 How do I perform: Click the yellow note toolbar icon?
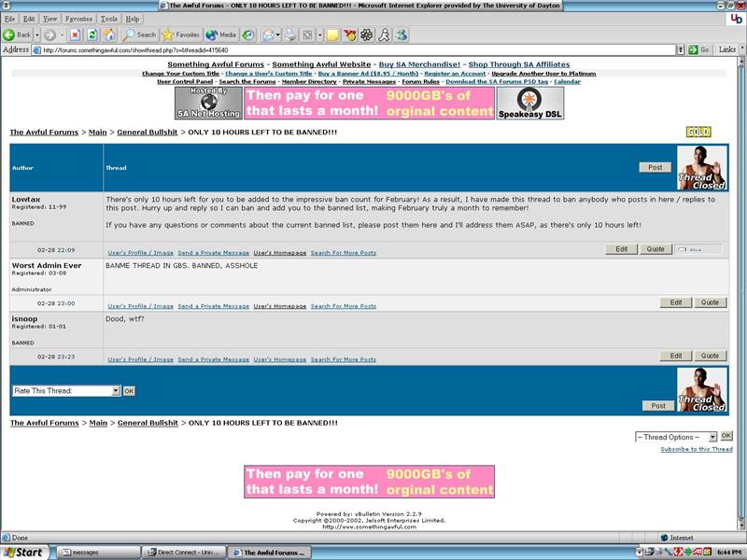332,35
